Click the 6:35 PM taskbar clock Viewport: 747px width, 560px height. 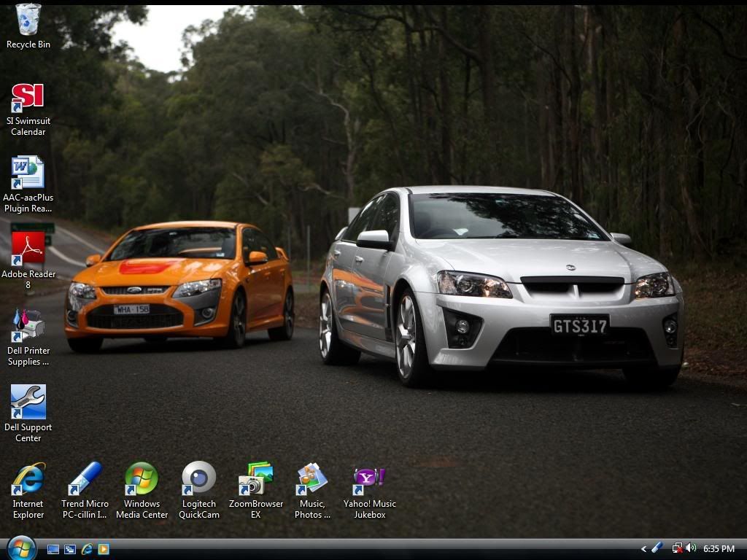pyautogui.click(x=719, y=549)
